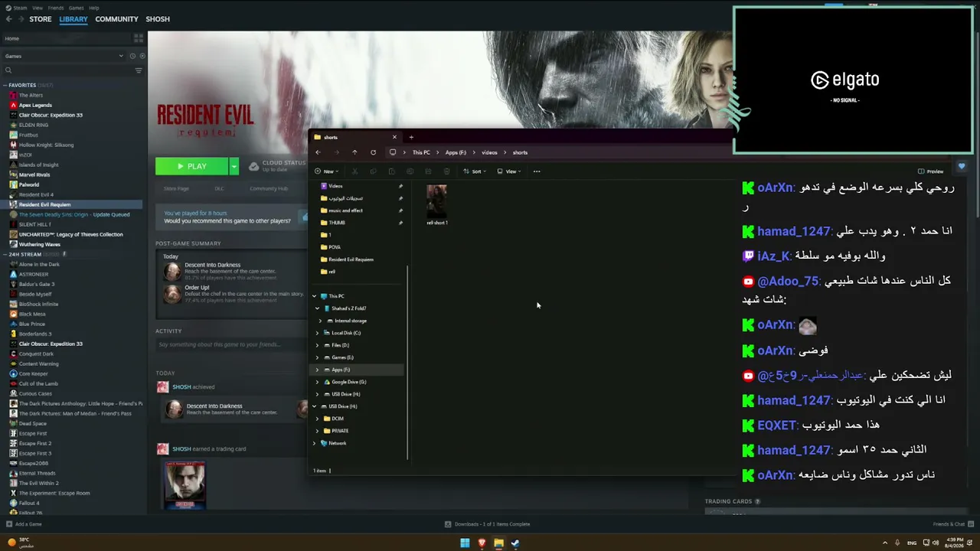This screenshot has height=551, width=980.
Task: Click videos in Explorer breadcrumb
Action: pyautogui.click(x=489, y=152)
